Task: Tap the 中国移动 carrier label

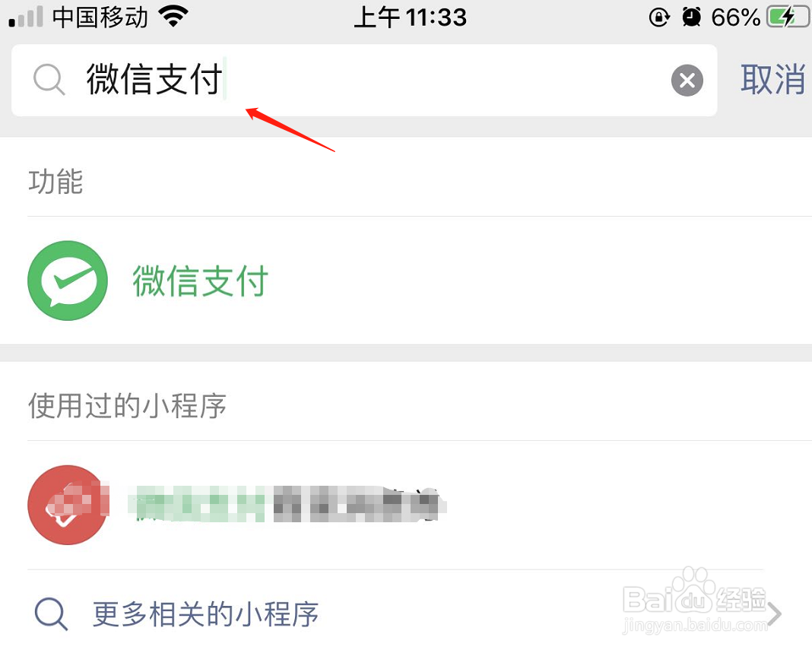Action: pyautogui.click(x=100, y=17)
